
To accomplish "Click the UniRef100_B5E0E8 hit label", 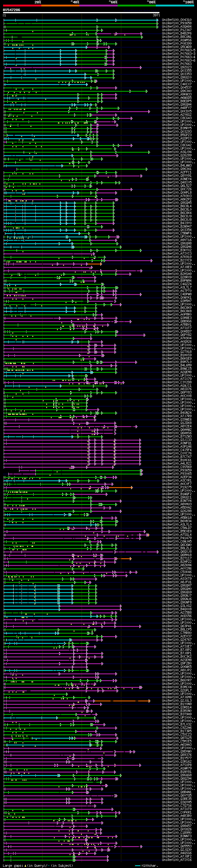I will [x=177, y=531].
